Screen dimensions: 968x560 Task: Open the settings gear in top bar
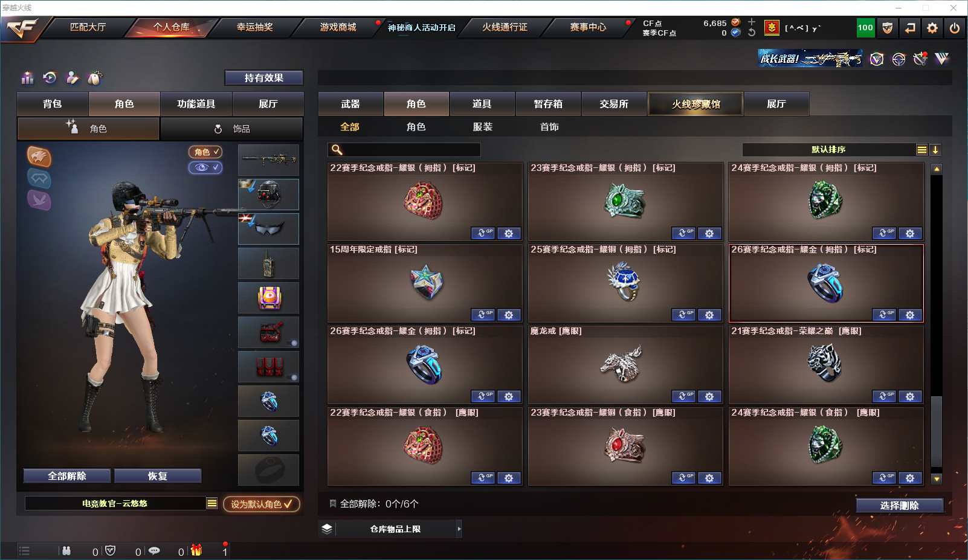tap(932, 28)
